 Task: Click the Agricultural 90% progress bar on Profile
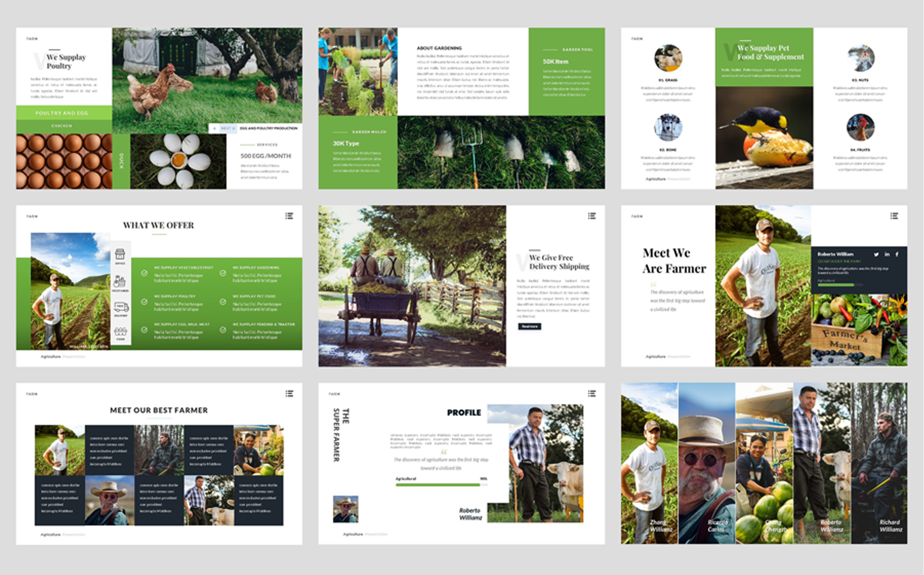[x=441, y=484]
